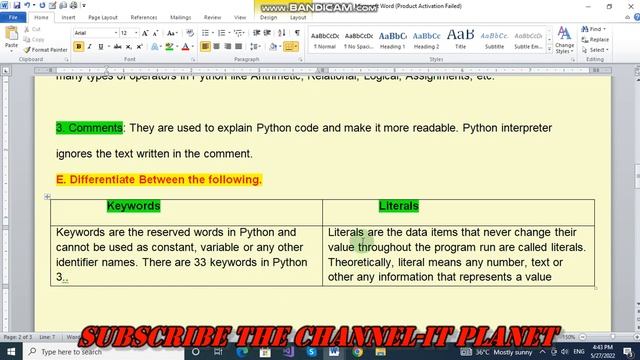
Task: Click the Redo icon in title bar
Action: (x=42, y=5)
